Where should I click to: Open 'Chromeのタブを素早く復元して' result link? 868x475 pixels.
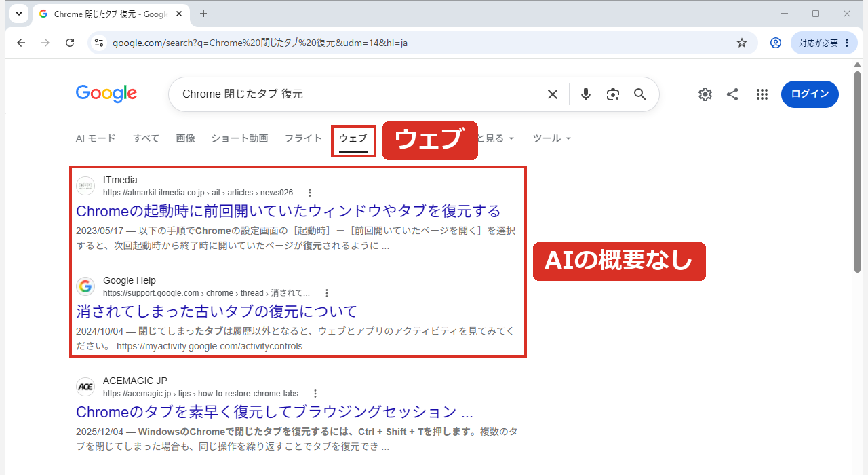point(275,412)
